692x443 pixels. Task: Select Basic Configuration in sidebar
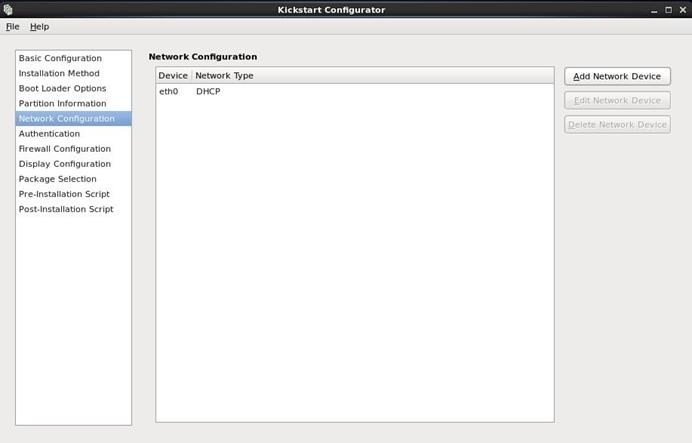click(x=73, y=58)
